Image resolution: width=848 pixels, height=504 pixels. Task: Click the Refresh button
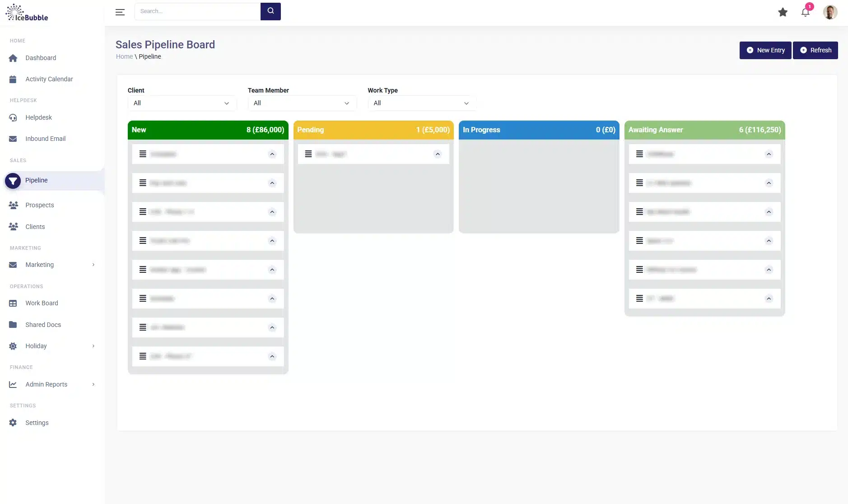point(815,50)
